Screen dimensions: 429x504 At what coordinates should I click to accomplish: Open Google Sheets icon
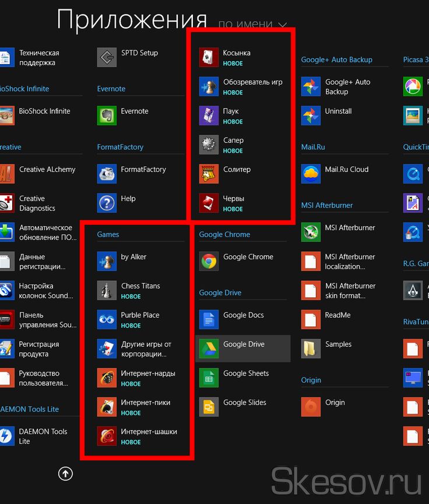[x=209, y=378]
